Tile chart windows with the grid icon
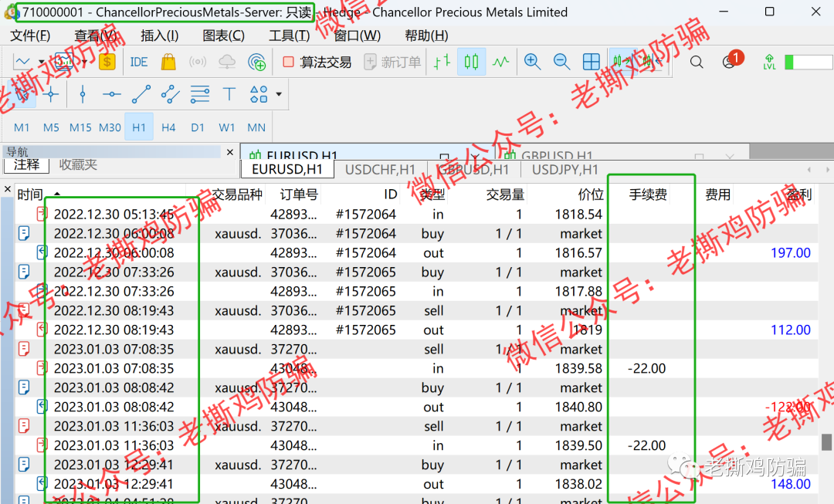Image resolution: width=834 pixels, height=504 pixels. click(591, 63)
